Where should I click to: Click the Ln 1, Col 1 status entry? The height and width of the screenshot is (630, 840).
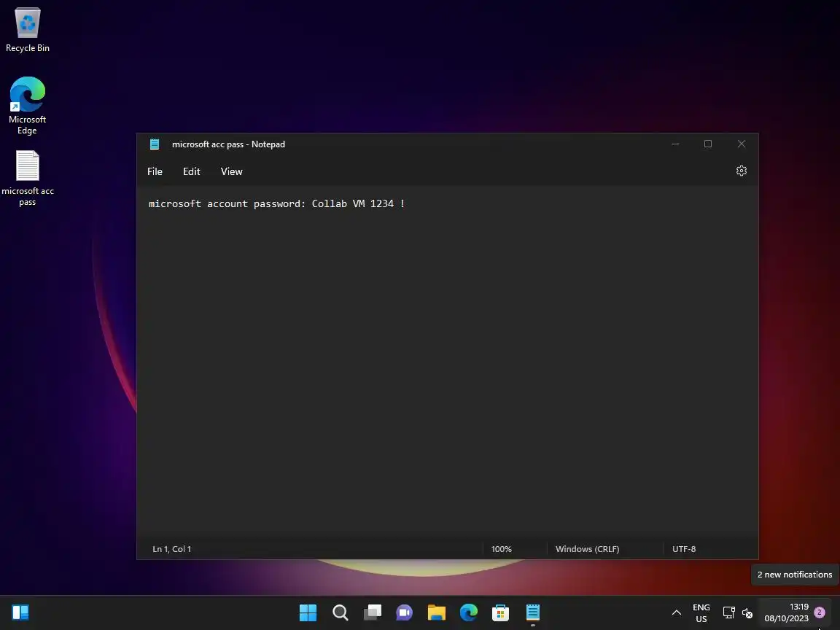click(171, 549)
